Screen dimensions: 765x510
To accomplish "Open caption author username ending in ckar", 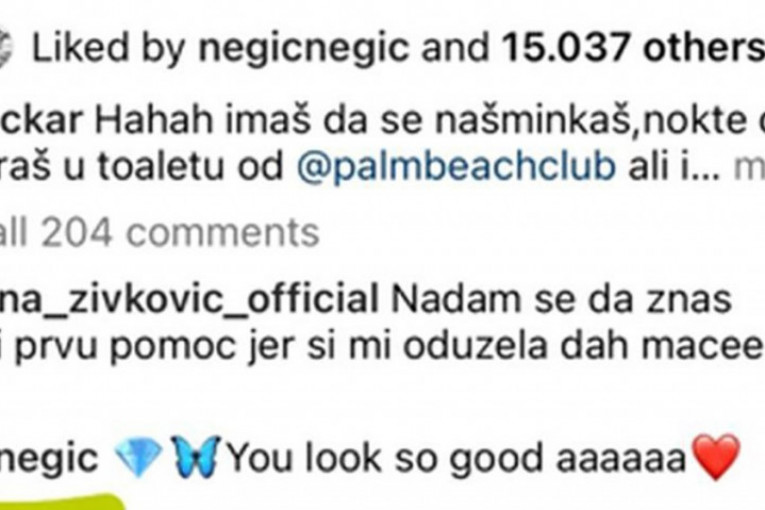I will click(41, 121).
